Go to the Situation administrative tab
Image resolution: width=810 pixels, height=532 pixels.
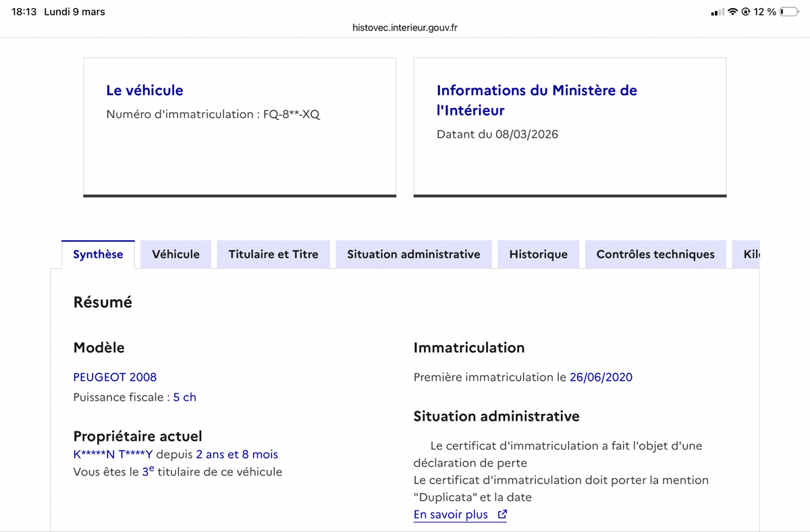414,255
